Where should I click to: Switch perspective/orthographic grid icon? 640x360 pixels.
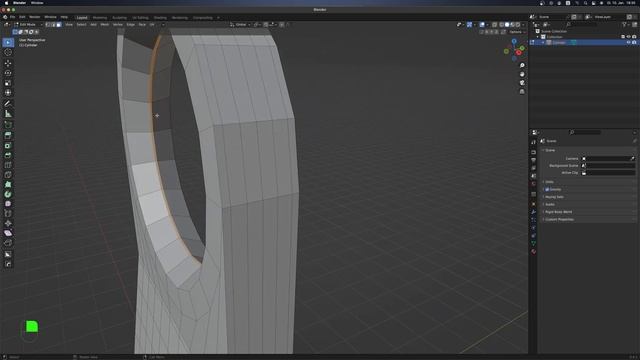click(x=522, y=92)
